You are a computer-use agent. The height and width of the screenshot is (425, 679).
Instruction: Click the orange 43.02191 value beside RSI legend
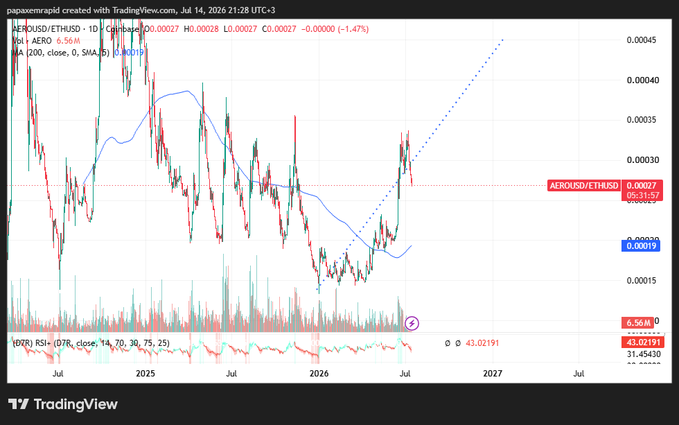coord(482,343)
